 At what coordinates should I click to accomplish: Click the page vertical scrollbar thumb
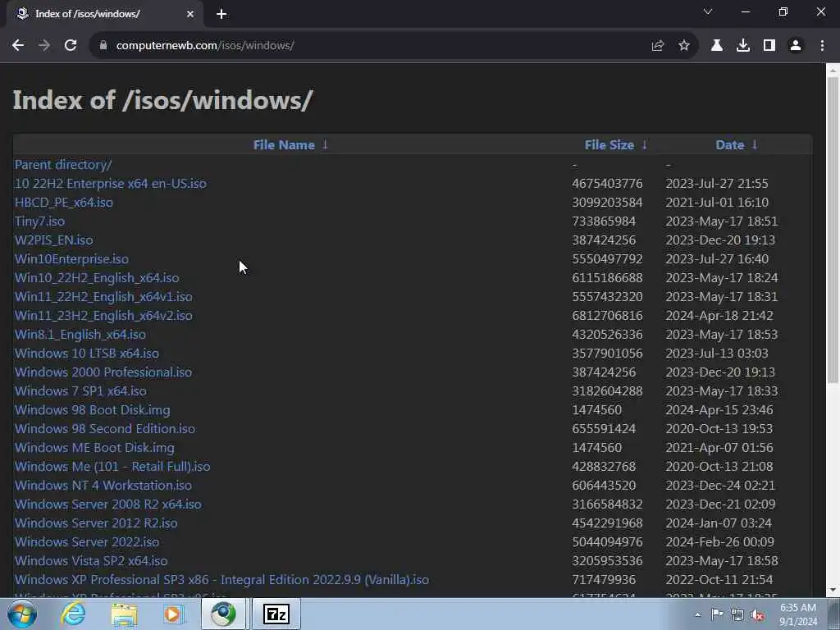(x=833, y=231)
